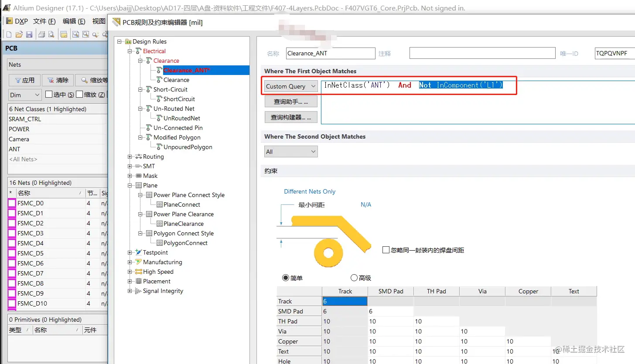Image resolution: width=635 pixels, height=364 pixels.
Task: Open the 视图 menu
Action: coord(99,21)
